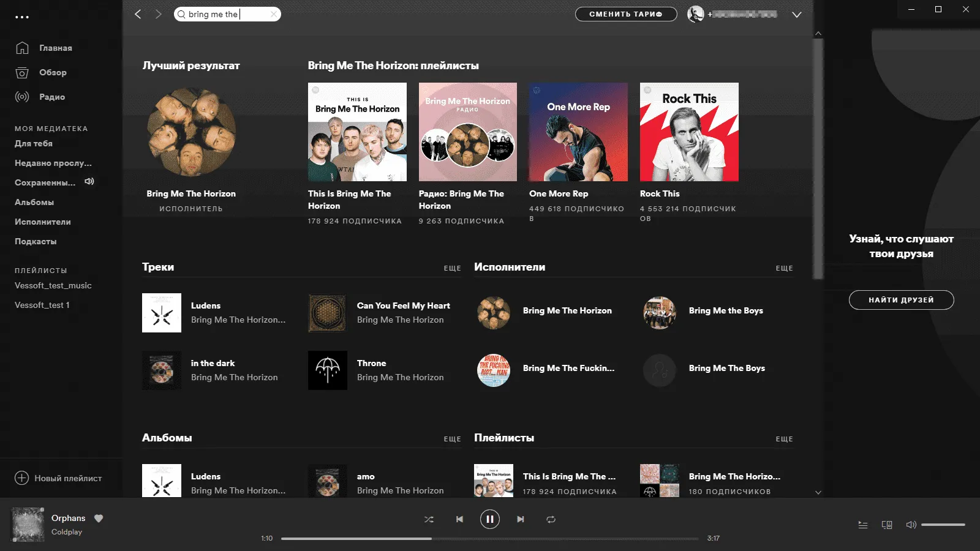This screenshot has width=980, height=551.
Task: Open artist Bring Me The Fuckin...
Action: [568, 368]
